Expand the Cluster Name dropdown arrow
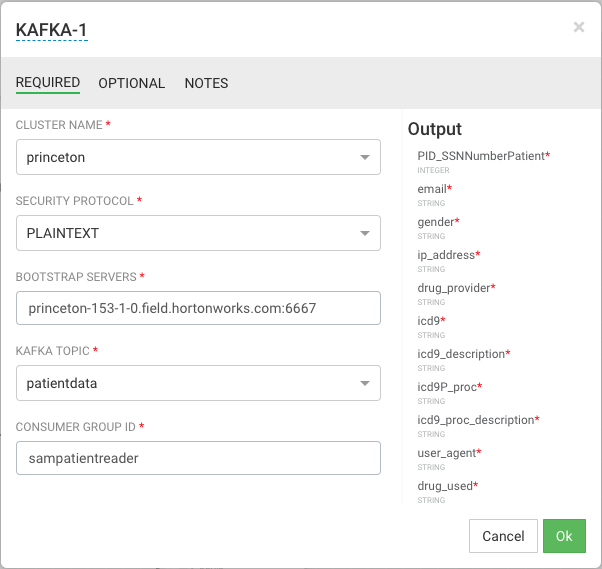Screen dimensions: 602x569 (364, 157)
